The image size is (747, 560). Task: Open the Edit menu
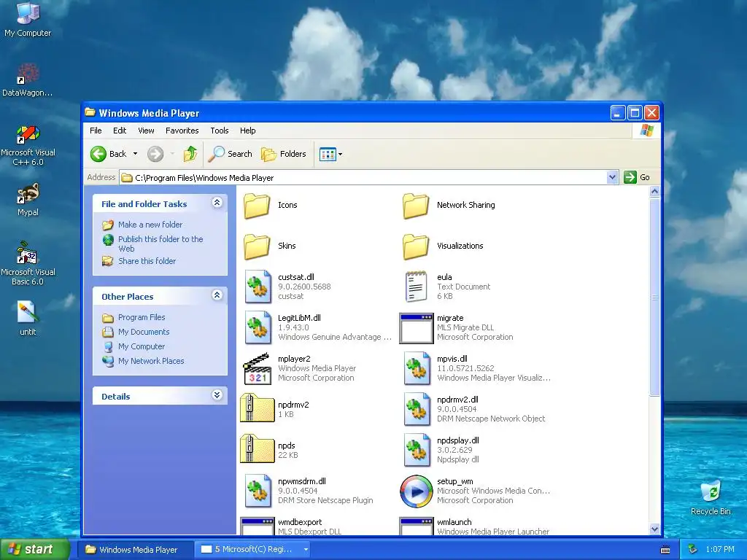(120, 131)
